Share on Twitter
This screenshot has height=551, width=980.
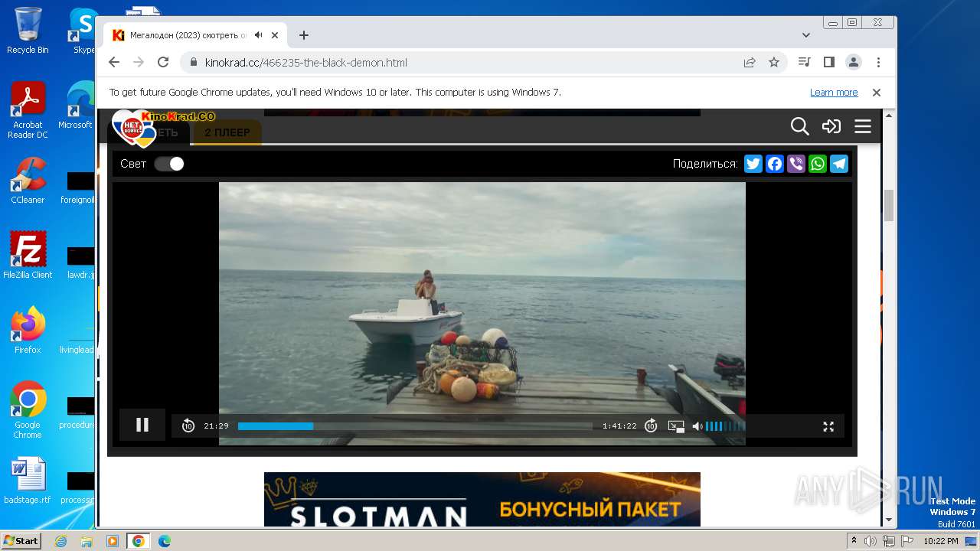pos(753,164)
